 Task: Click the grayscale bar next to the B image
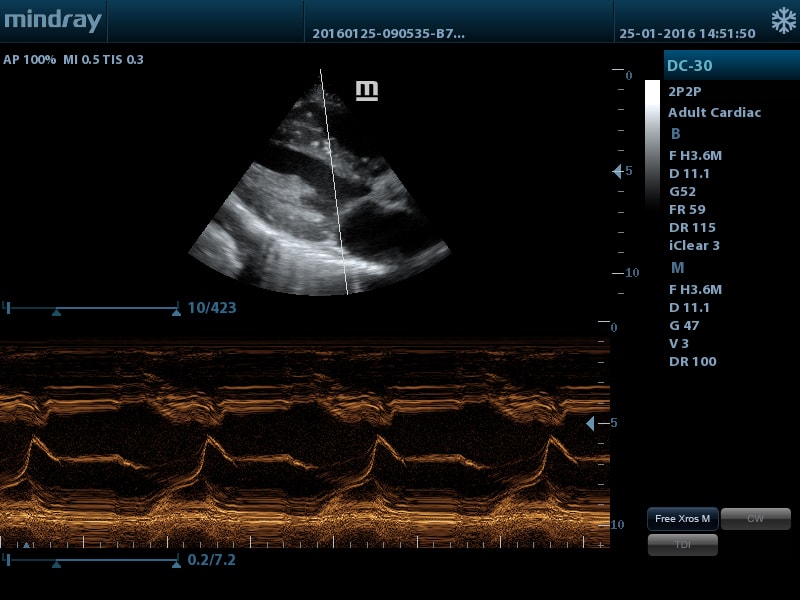652,145
